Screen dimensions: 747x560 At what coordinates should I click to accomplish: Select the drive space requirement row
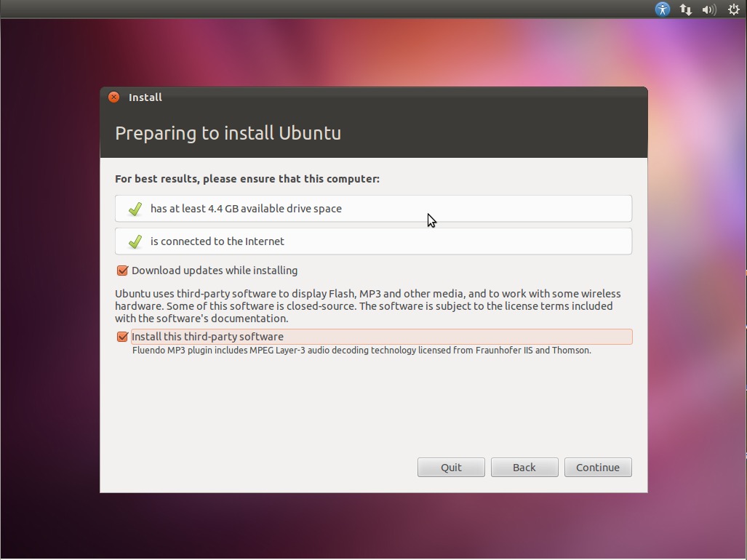click(x=374, y=209)
